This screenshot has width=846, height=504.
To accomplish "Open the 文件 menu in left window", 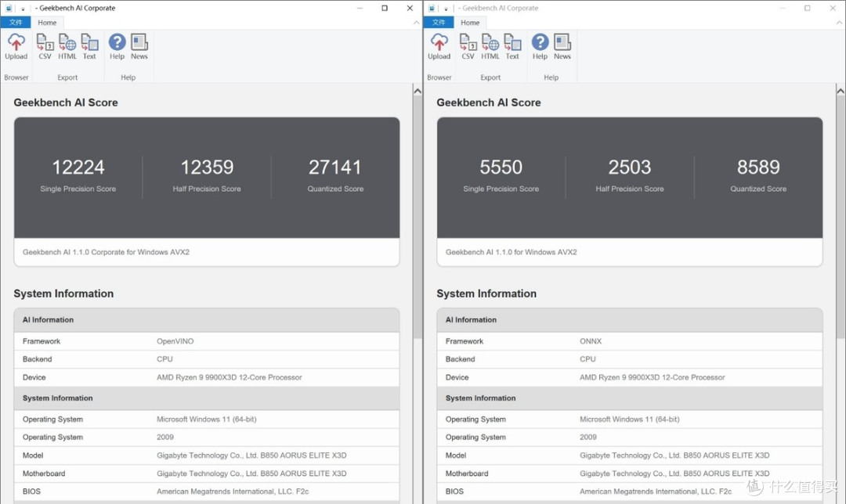I will point(16,22).
